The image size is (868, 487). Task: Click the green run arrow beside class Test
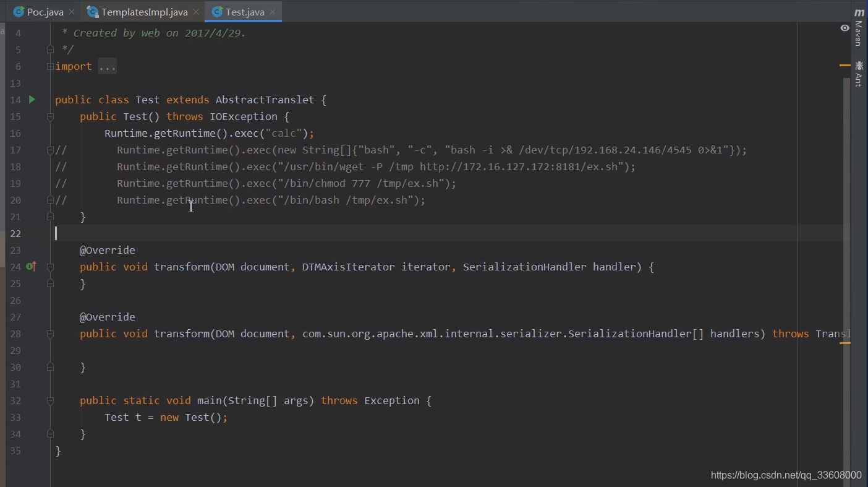[x=32, y=100]
